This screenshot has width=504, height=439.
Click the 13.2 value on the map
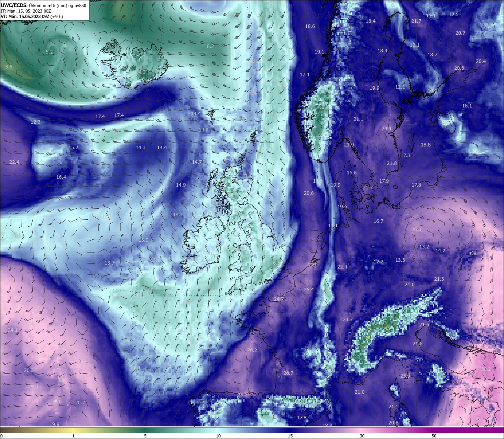pos(424,247)
